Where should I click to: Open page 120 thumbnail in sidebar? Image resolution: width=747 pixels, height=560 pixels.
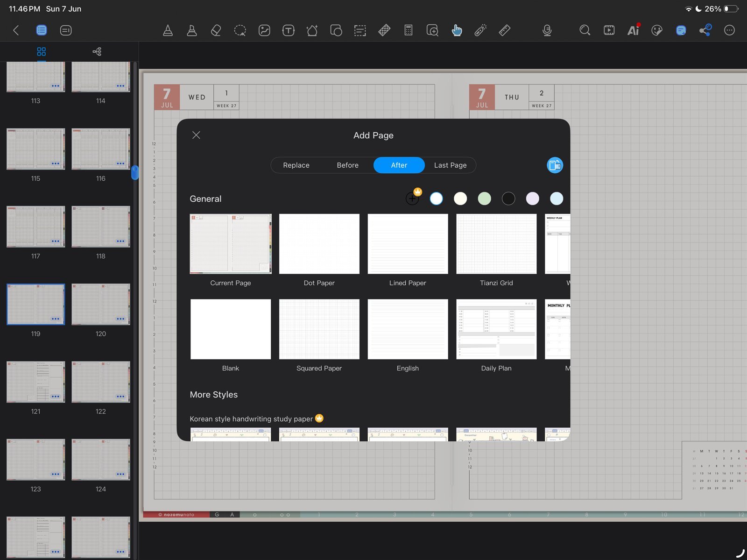tap(101, 304)
